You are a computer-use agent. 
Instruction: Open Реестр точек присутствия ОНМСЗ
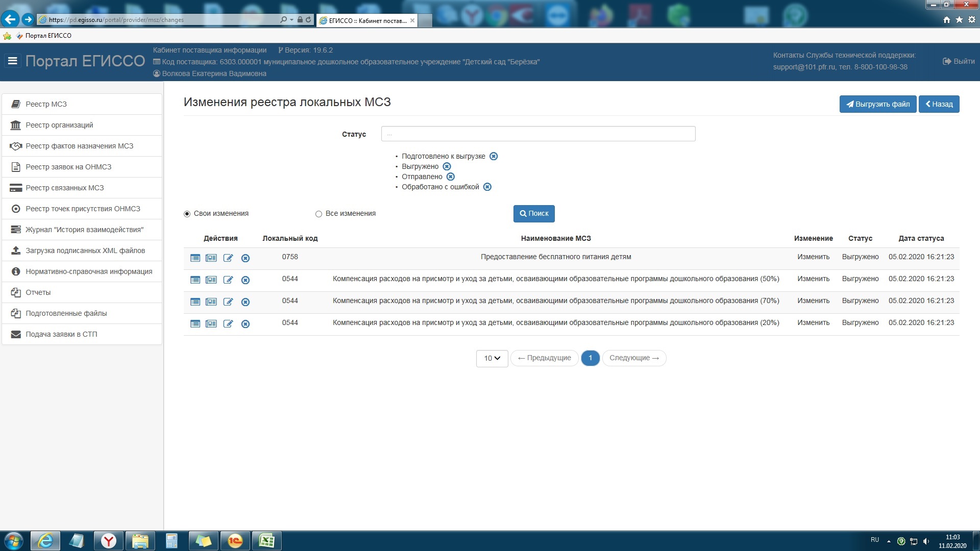tap(82, 209)
